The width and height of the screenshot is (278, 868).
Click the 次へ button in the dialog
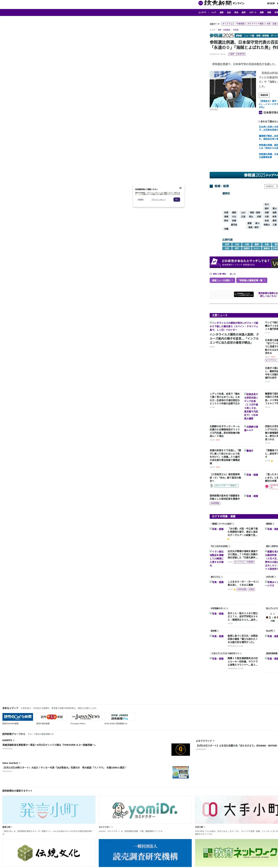coord(177,199)
